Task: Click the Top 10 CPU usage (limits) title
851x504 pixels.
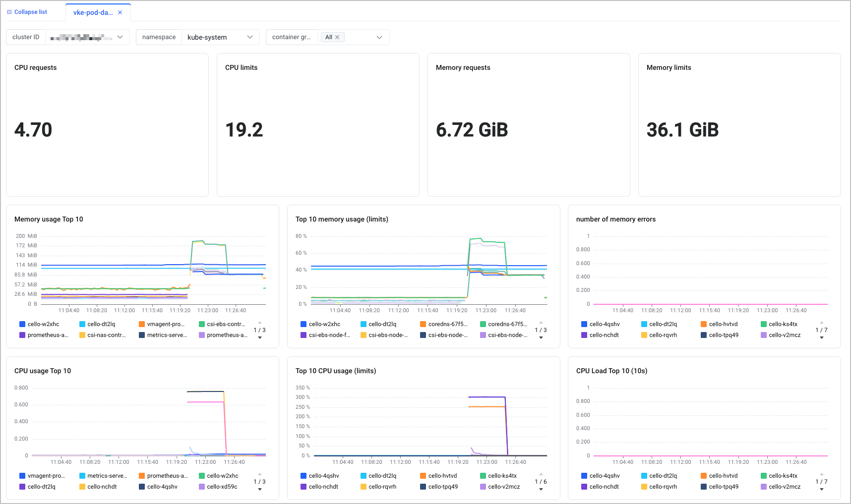Action: 336,371
